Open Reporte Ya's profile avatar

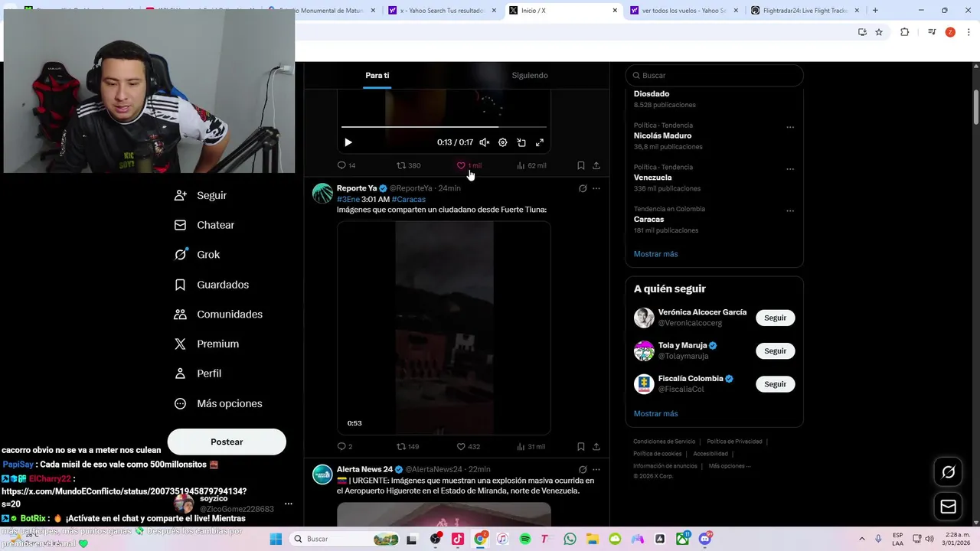click(322, 193)
